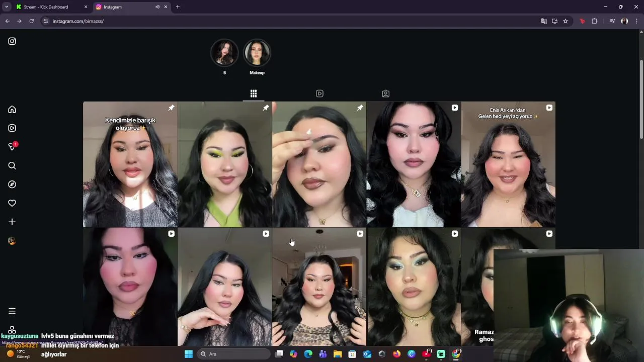Viewport: 644px width, 362px height.
Task: Go to Instagram Home in the sidebar
Action: pos(12,109)
